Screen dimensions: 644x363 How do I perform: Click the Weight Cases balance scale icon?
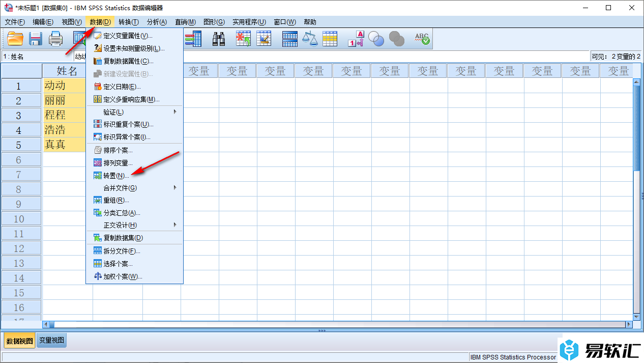coord(309,39)
